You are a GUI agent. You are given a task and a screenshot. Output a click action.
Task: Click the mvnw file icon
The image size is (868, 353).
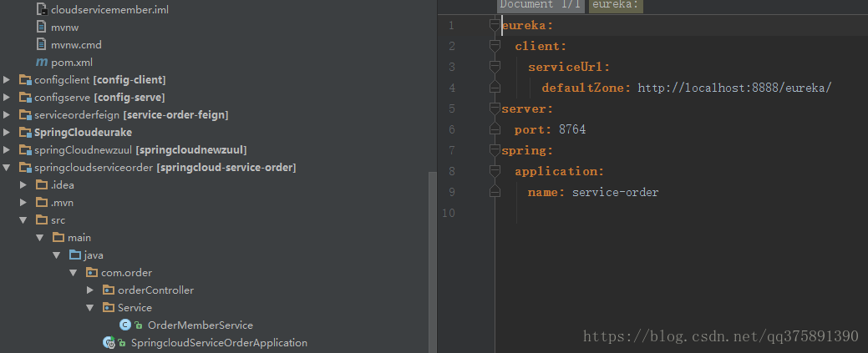coord(42,27)
